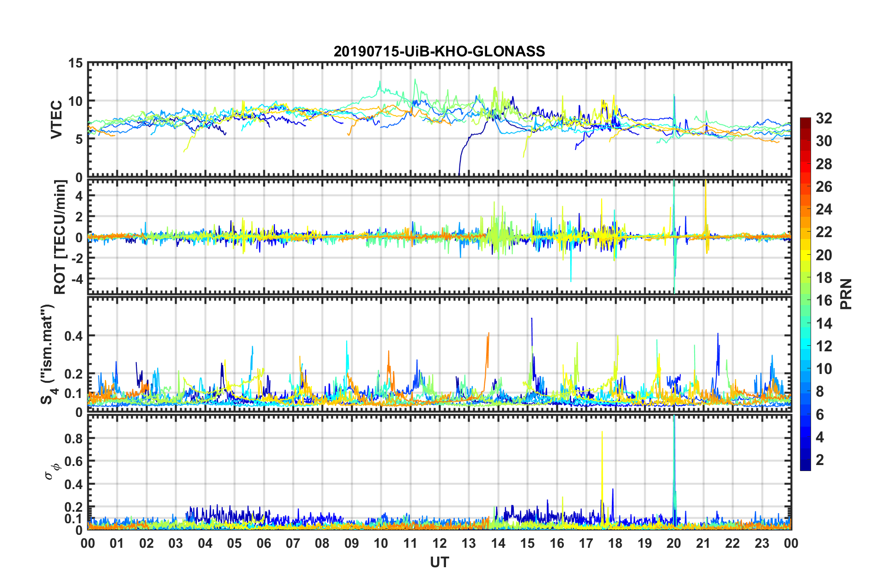The width and height of the screenshot is (879, 588).
Task: Click UT axis tick label 09
Action: [x=352, y=543]
